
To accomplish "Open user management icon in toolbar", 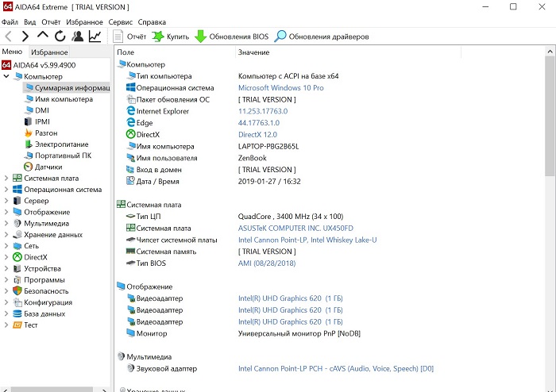I will pos(77,37).
